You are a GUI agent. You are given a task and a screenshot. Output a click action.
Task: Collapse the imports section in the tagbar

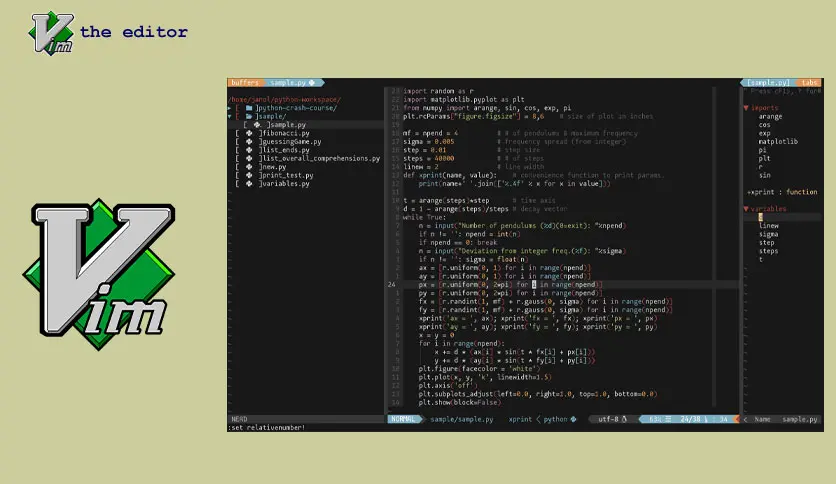[746, 108]
